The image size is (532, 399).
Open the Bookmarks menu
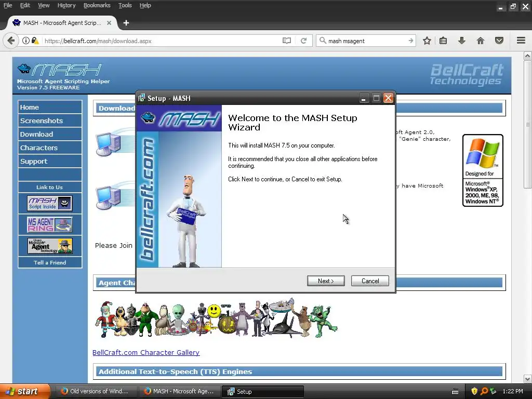pos(97,5)
